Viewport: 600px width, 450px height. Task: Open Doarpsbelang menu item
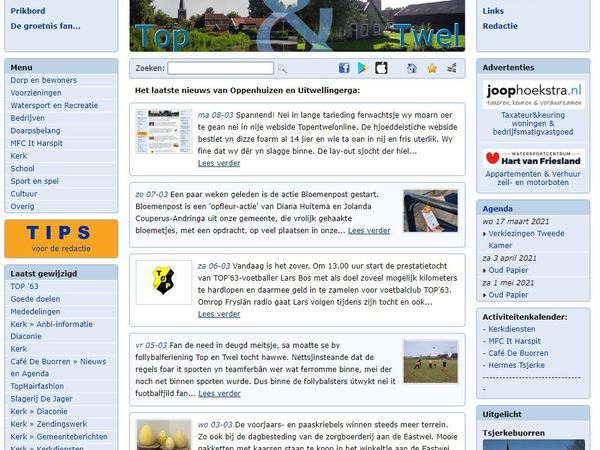[x=35, y=130]
